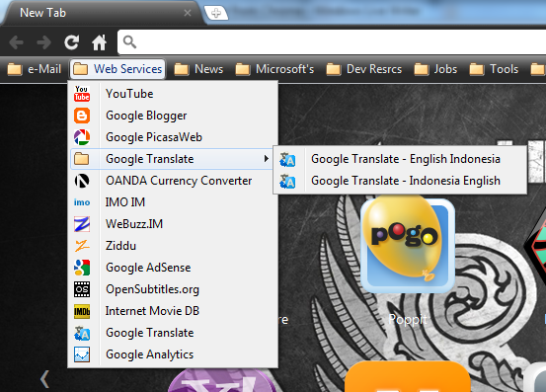
Task: Click the IMDb yellow icon
Action: point(82,311)
